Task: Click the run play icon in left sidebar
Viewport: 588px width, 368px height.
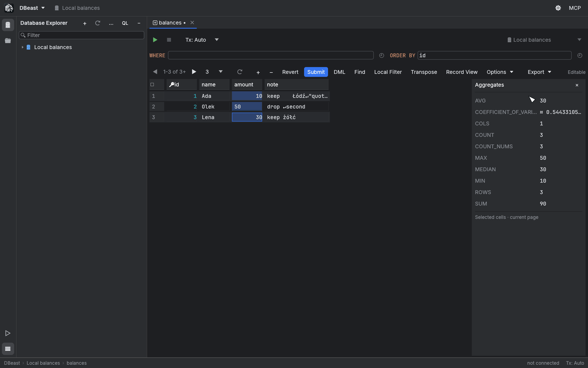Action: [8, 333]
